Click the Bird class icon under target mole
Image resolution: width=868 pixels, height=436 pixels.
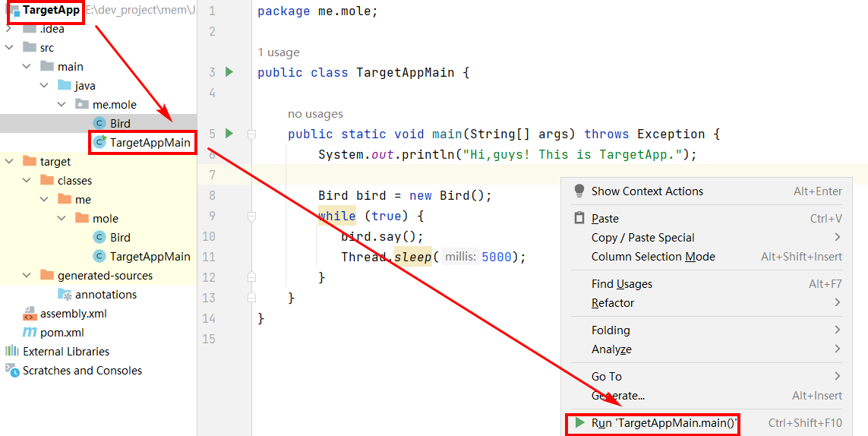tap(99, 237)
